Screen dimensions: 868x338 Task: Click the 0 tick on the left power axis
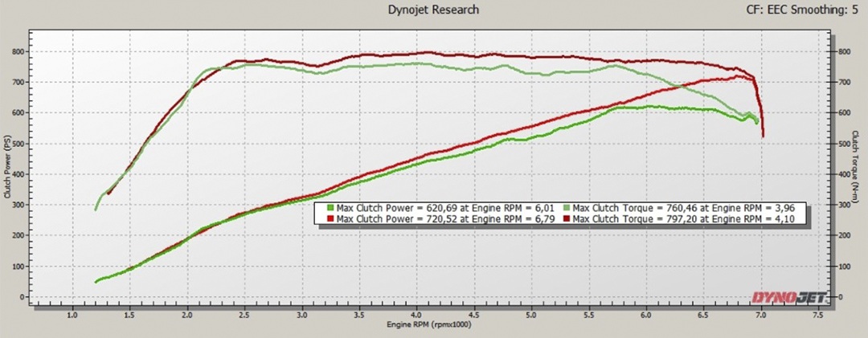pyautogui.click(x=23, y=297)
